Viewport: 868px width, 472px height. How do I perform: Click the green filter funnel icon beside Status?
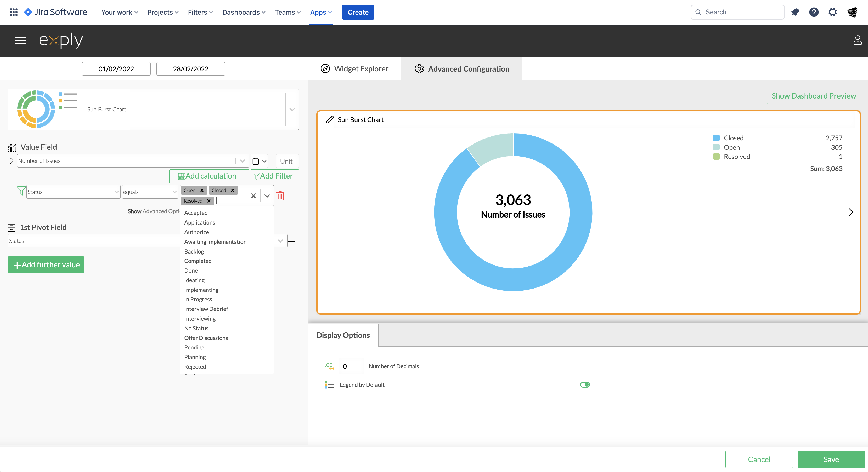tap(21, 191)
